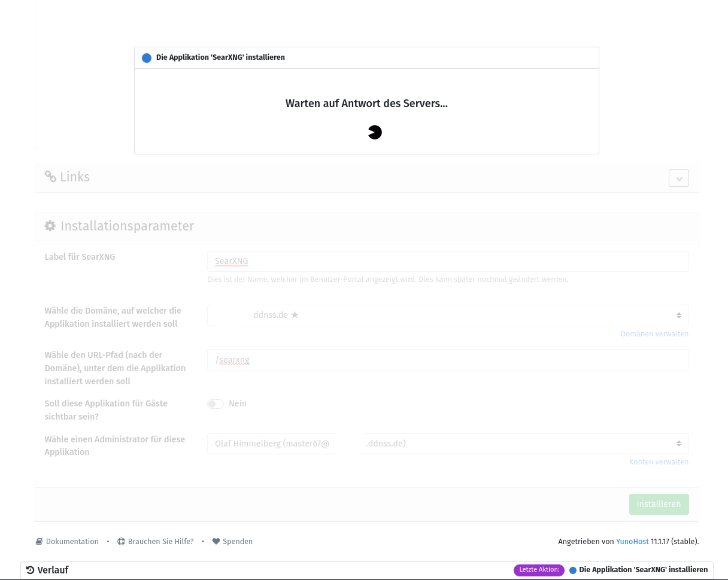Click blue status dot in bottom Verlauf bar
Screen dimensions: 728x580
click(x=573, y=570)
